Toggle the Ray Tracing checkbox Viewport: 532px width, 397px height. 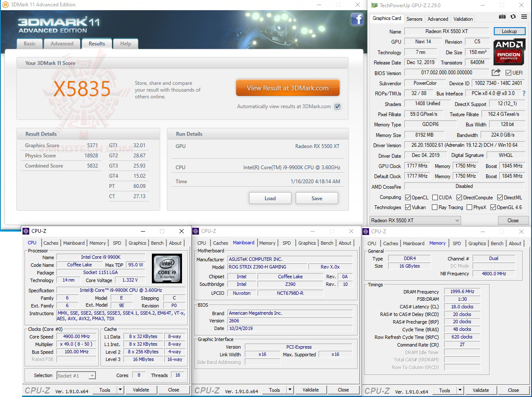434,207
